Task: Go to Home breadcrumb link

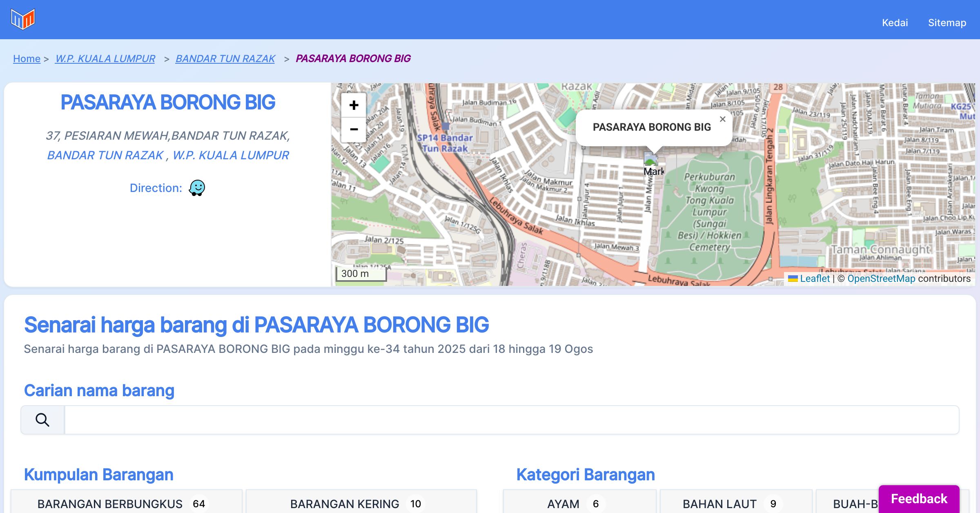Action: click(x=27, y=58)
